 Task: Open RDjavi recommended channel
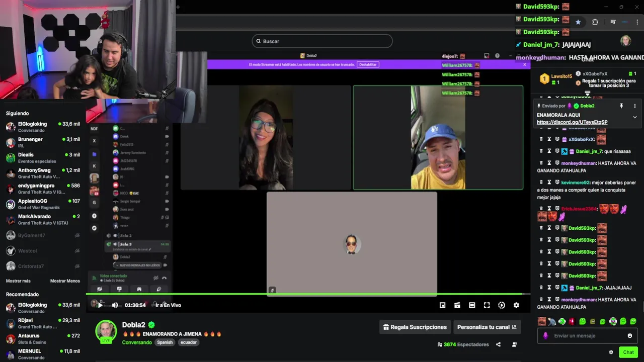click(43, 323)
